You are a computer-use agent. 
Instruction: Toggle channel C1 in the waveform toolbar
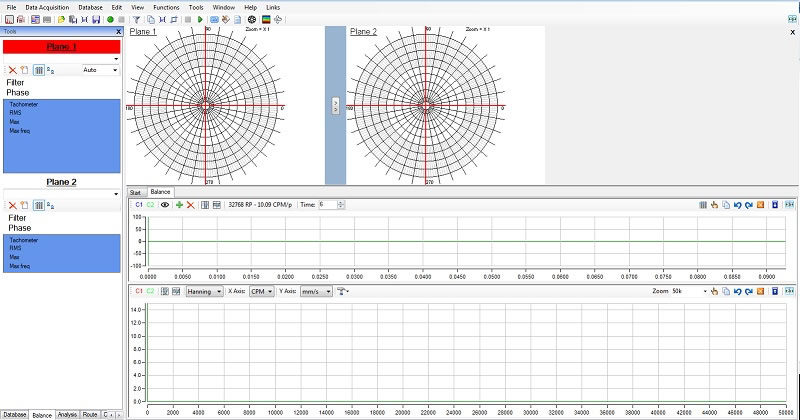pyautogui.click(x=139, y=204)
